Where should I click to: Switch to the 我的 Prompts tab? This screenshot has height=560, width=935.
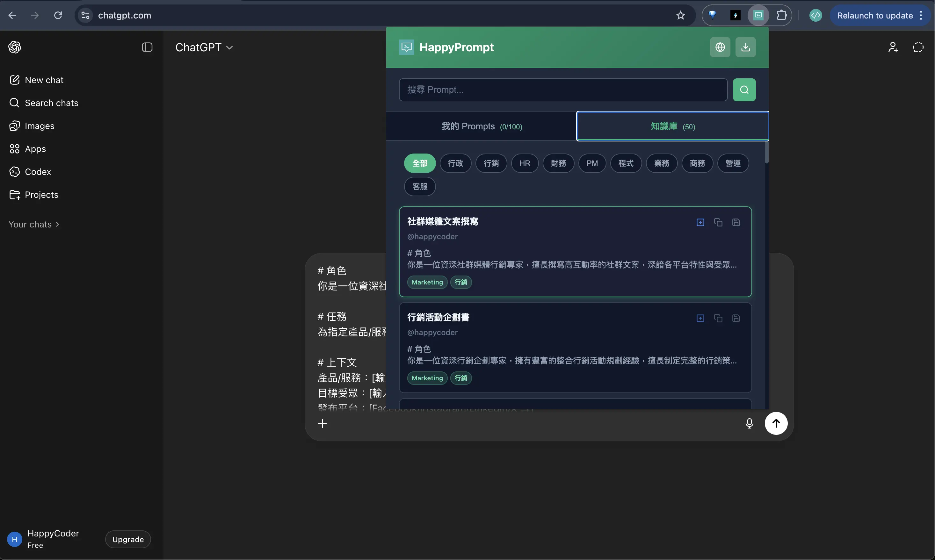482,126
